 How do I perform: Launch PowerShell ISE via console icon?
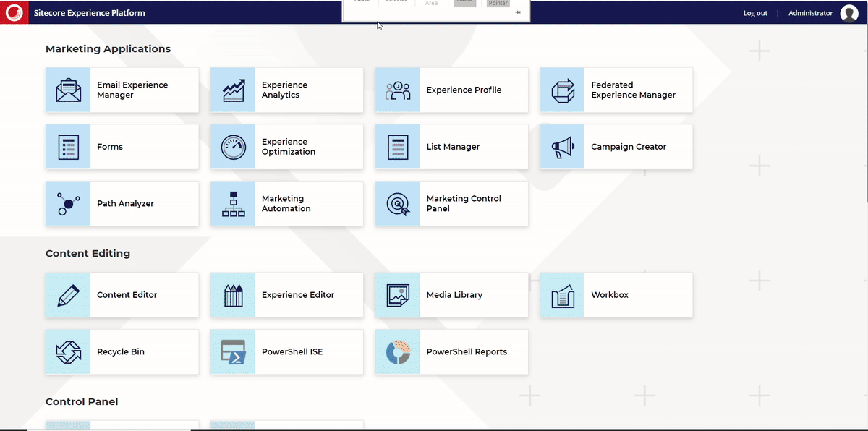pos(233,352)
